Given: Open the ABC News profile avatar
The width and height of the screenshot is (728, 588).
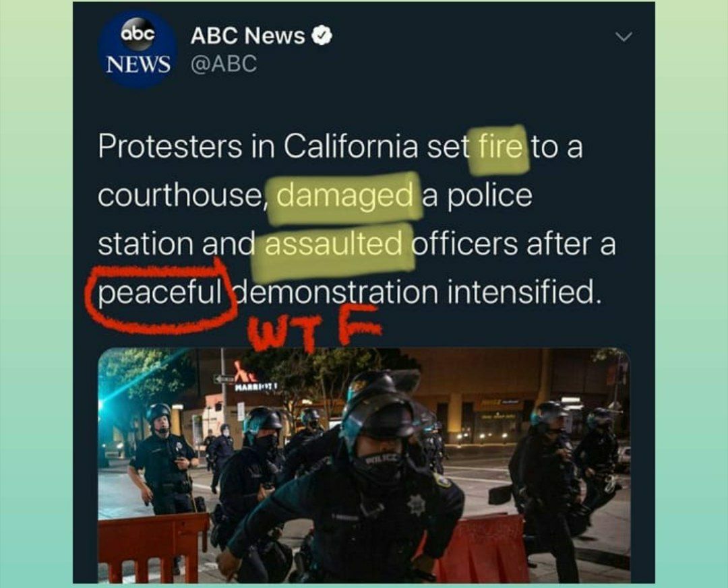Looking at the screenshot, I should point(138,48).
